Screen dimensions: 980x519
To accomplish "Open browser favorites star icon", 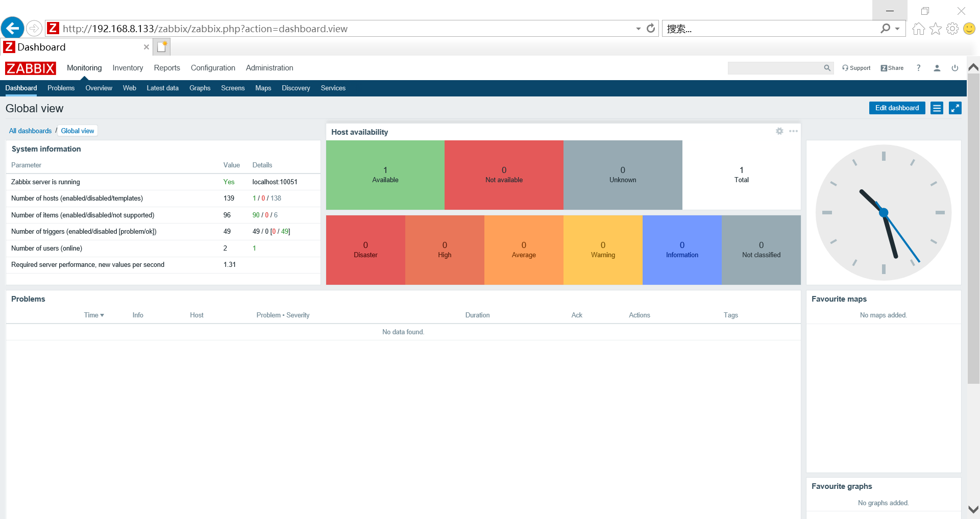I will coord(936,29).
